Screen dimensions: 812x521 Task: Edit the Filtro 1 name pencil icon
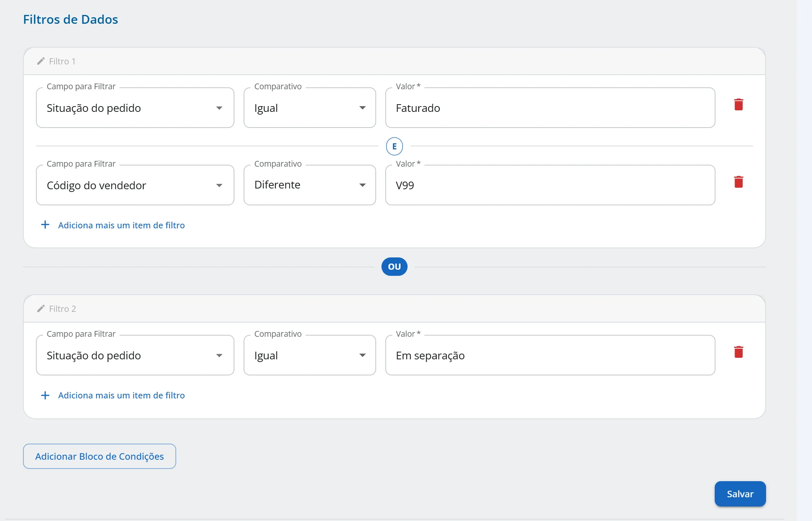click(41, 61)
